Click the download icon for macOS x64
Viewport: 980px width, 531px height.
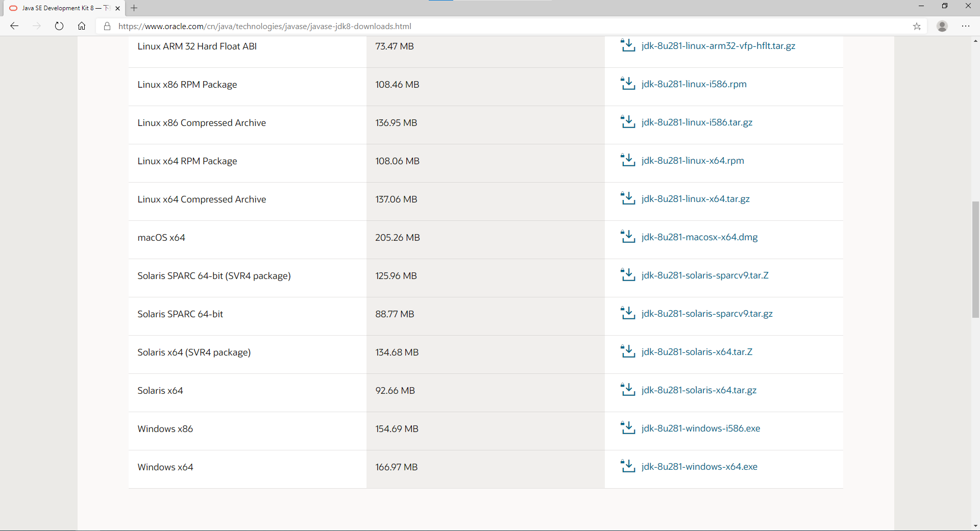(627, 237)
